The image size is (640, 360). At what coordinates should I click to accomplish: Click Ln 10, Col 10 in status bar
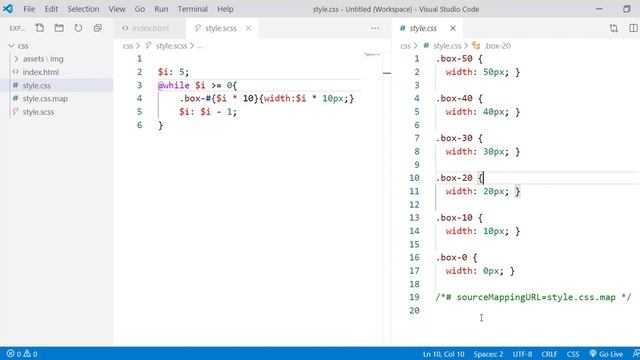[443, 354]
